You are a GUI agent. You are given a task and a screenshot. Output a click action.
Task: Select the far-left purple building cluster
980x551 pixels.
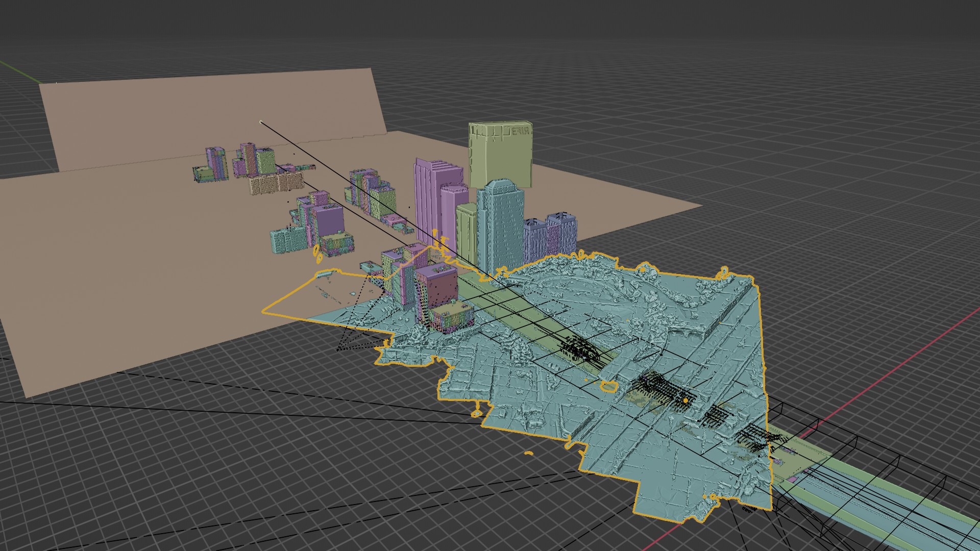[x=215, y=163]
